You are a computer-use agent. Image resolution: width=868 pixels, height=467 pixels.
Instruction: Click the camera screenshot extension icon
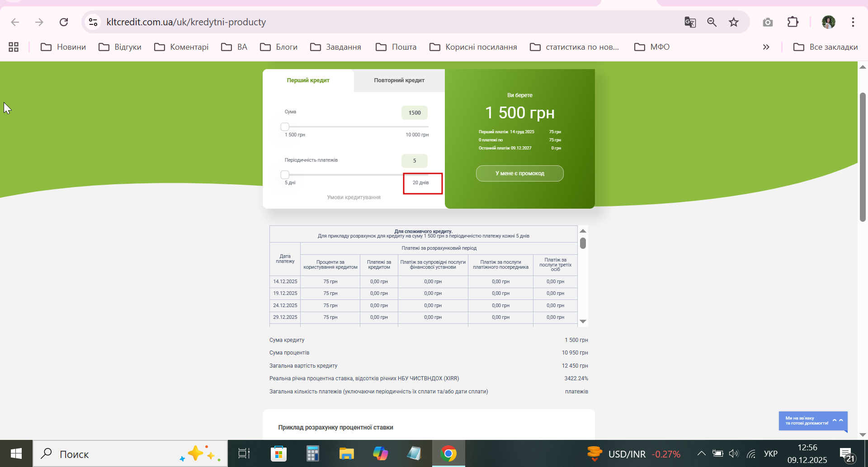click(768, 22)
